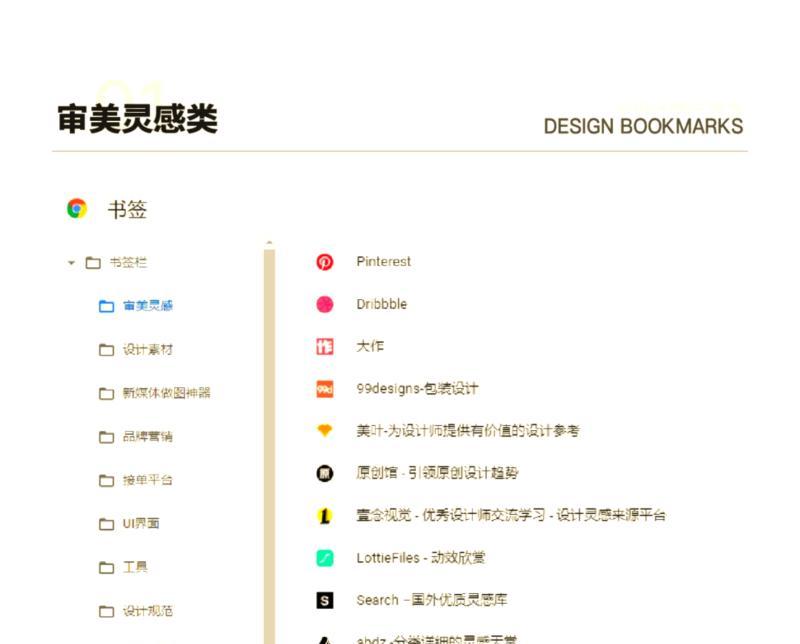Click the black 原创馆 favicon
This screenshot has height=644, width=800.
click(325, 474)
